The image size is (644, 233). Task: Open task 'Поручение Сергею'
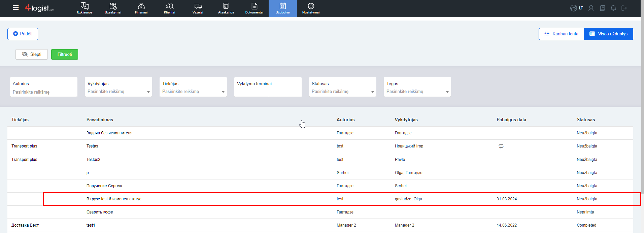[104, 186]
